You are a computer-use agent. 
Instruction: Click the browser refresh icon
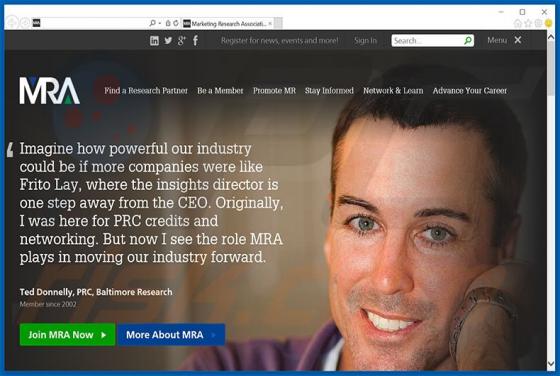176,24
